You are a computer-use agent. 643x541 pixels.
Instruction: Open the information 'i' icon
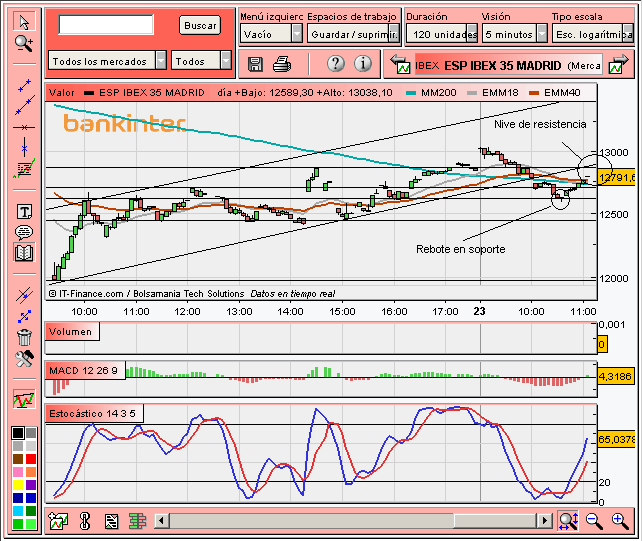tap(363, 64)
